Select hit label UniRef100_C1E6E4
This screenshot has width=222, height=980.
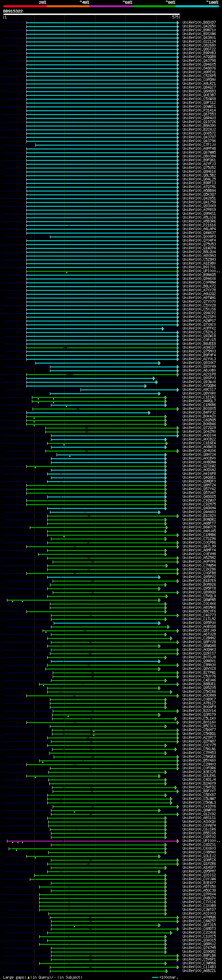[x=199, y=443]
